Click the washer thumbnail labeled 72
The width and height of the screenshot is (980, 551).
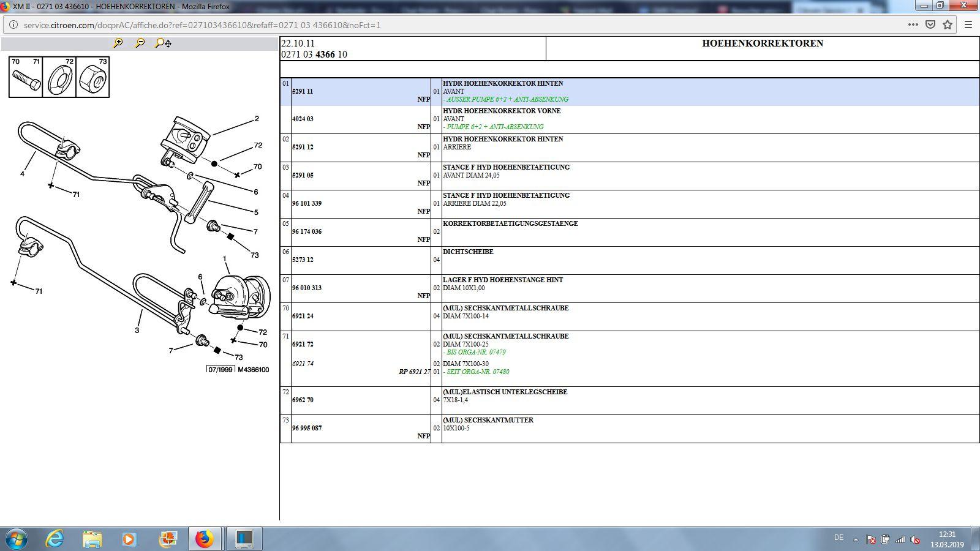59,77
